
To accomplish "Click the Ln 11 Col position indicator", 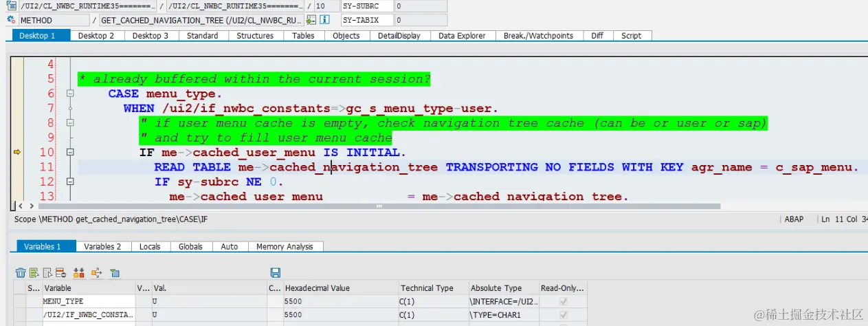I will pyautogui.click(x=844, y=219).
